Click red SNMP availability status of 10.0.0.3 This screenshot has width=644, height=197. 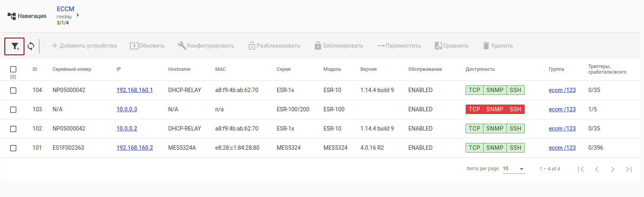pyautogui.click(x=495, y=109)
